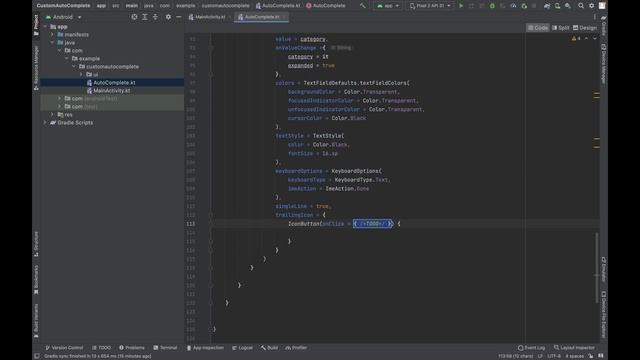Collapse the java folder
The image size is (640, 360).
click(x=52, y=42)
